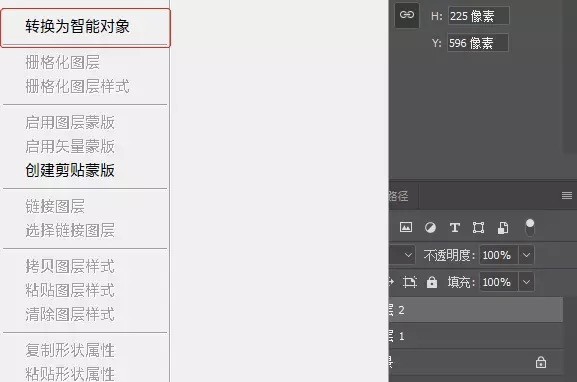
Task: Choose 清除图层样式 menu item
Action: [x=70, y=314]
